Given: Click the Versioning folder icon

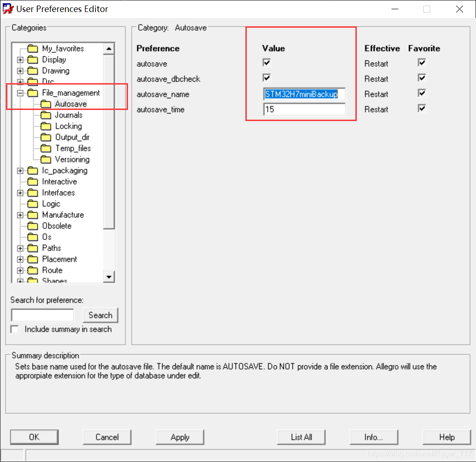Looking at the screenshot, I should click(x=46, y=159).
